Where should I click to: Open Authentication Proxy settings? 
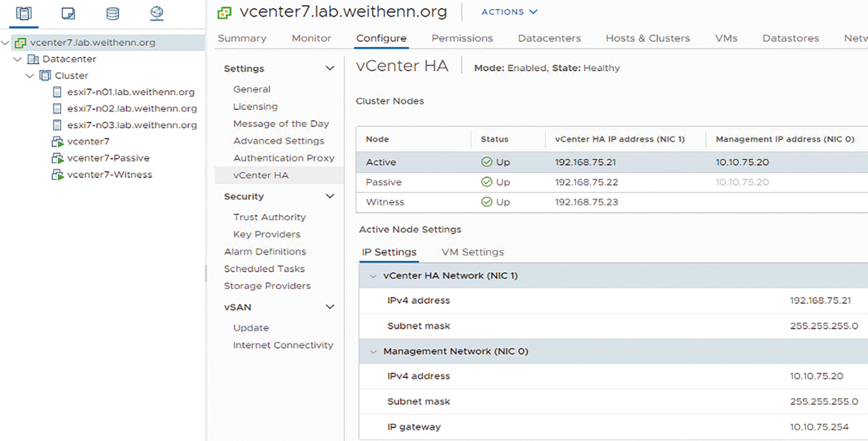tap(284, 158)
